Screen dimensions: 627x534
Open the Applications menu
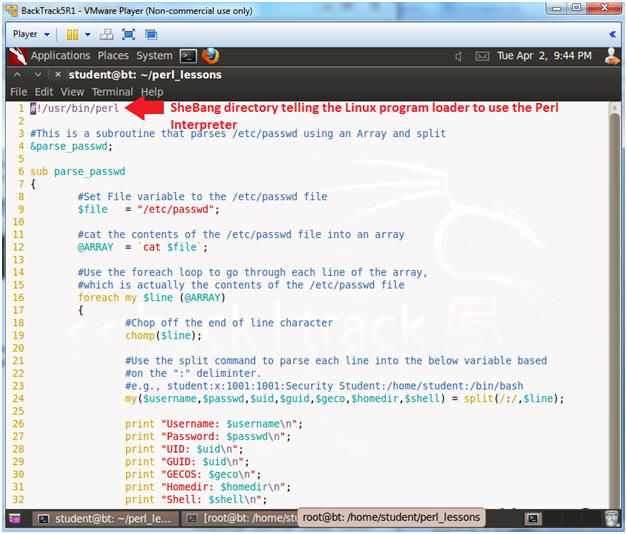60,56
